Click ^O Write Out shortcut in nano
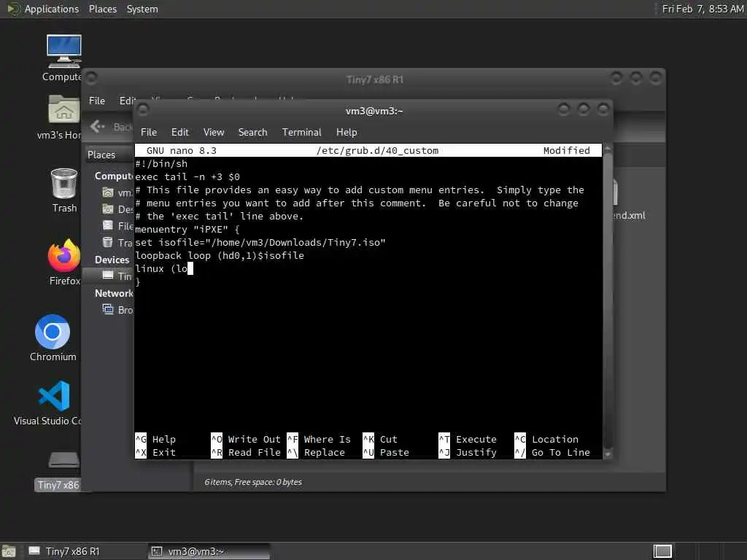The width and height of the screenshot is (747, 560). coord(246,439)
